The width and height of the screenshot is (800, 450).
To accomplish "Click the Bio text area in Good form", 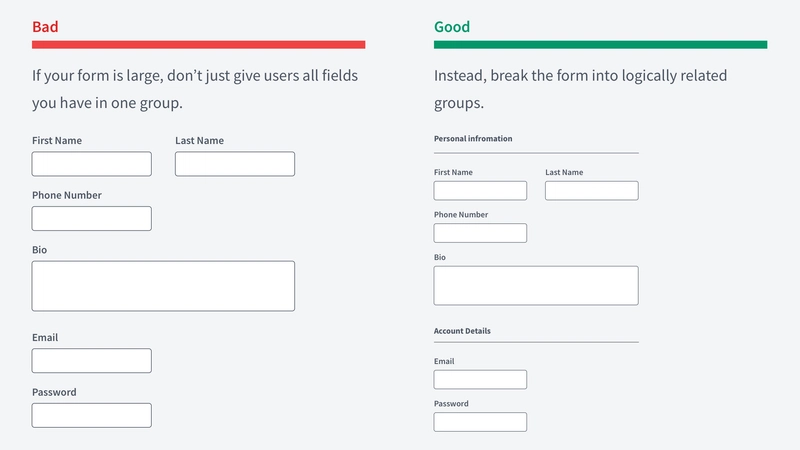I will pyautogui.click(x=536, y=285).
